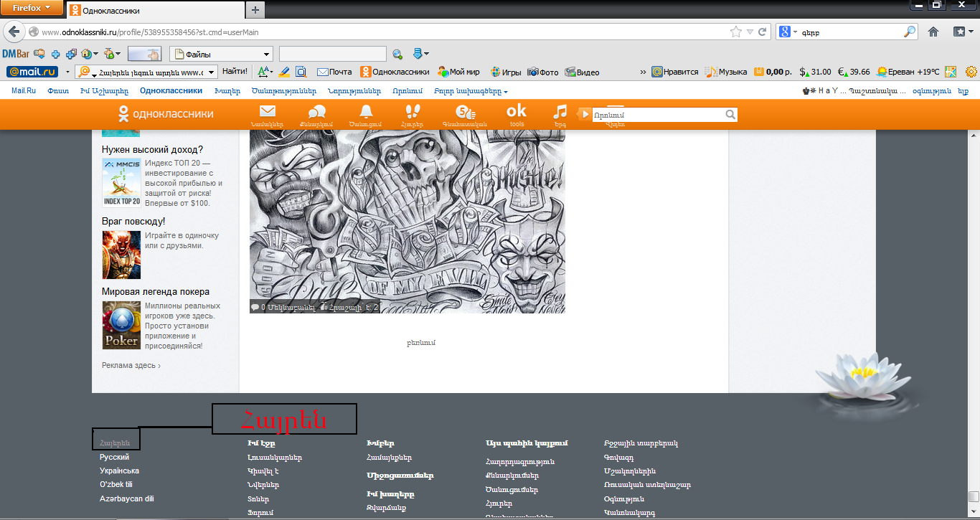980x520 pixels.
Task: Click the browser Back arrow button
Action: coord(14,32)
